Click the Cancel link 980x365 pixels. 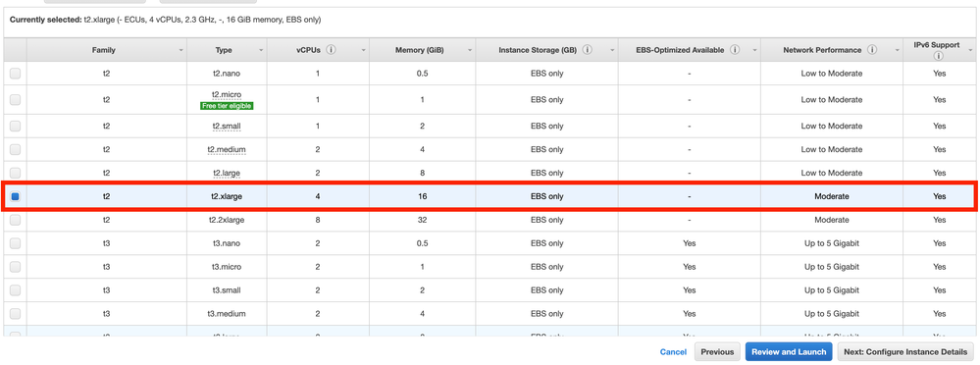point(673,352)
